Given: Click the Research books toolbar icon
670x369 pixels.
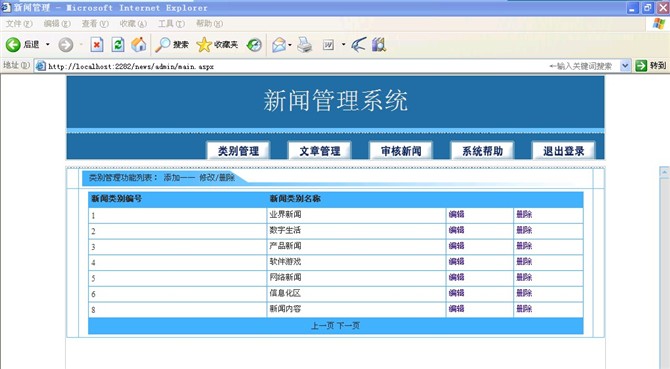Looking at the screenshot, I should pos(379,44).
